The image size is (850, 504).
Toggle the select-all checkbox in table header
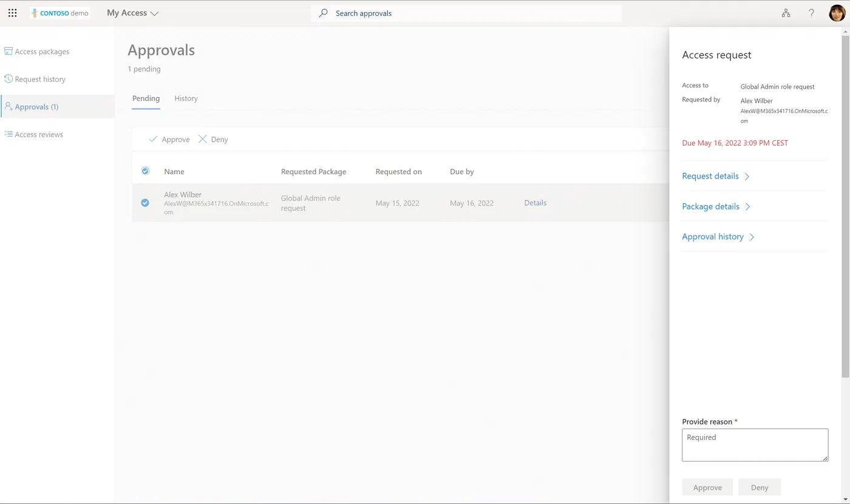[x=145, y=171]
